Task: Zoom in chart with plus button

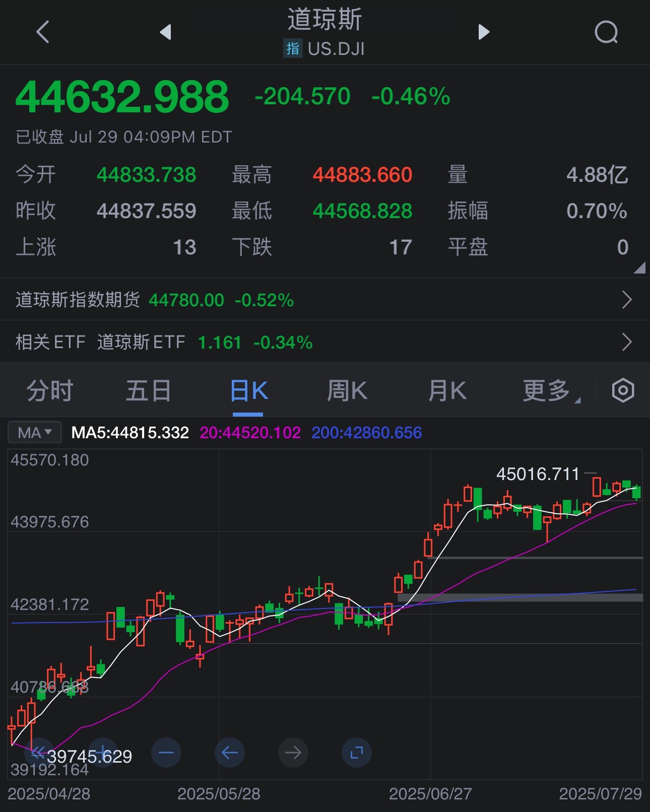Action: point(102,753)
